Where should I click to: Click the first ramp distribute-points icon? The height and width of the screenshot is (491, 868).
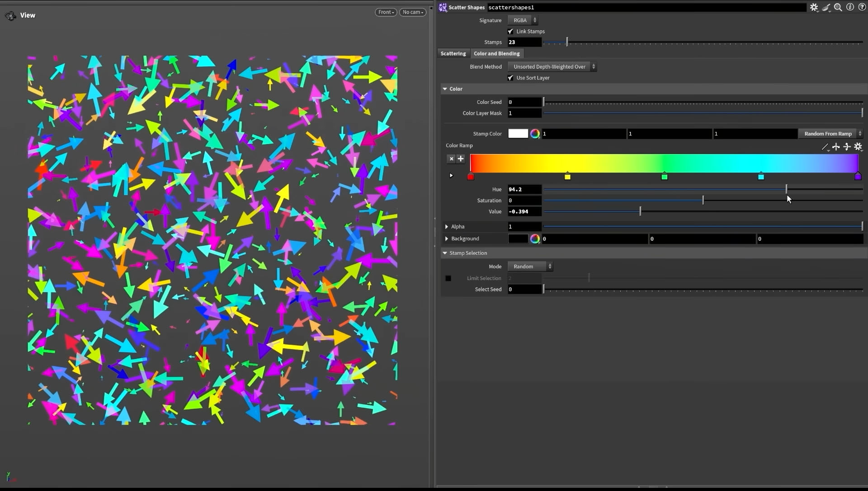click(836, 147)
